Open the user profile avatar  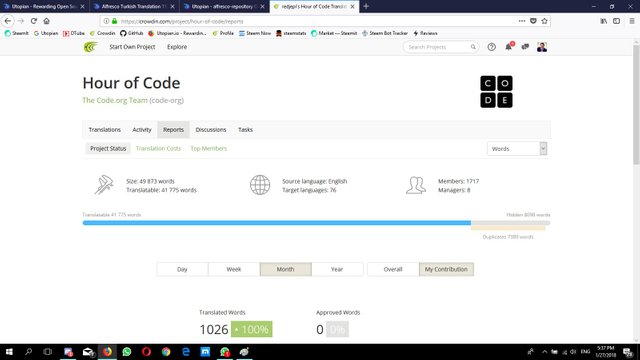click(x=542, y=47)
